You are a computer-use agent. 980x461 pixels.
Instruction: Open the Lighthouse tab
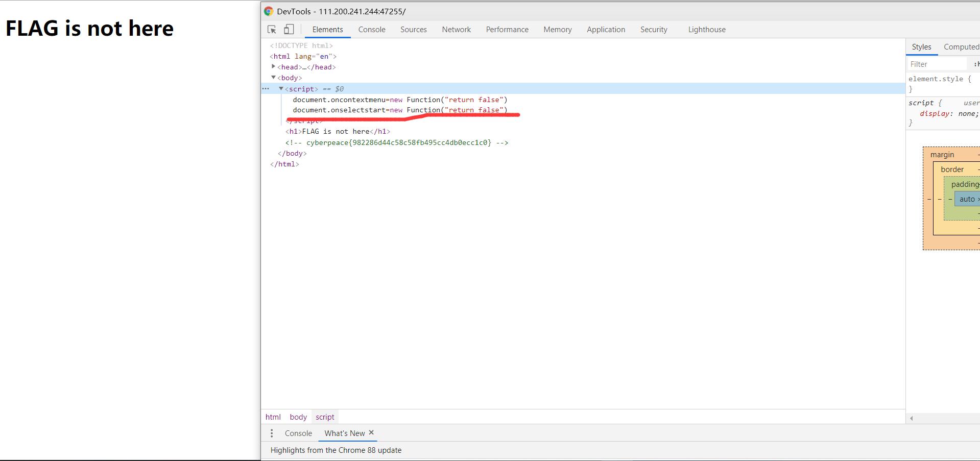point(707,30)
